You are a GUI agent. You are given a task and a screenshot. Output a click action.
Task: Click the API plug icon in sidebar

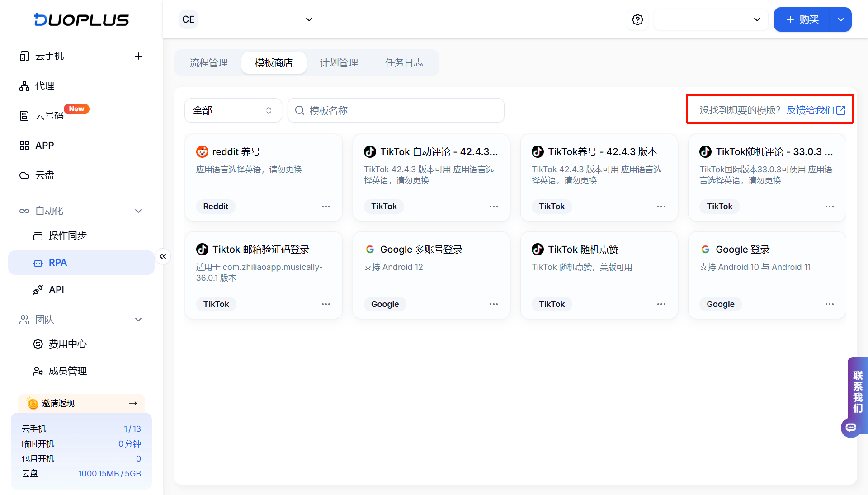pos(38,290)
